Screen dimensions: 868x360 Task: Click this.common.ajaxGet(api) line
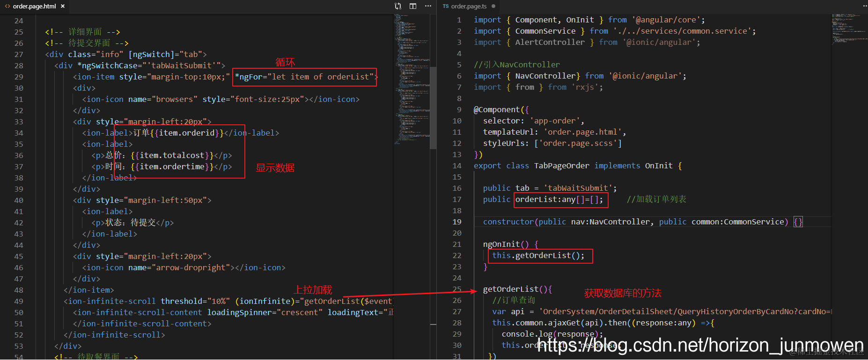603,323
